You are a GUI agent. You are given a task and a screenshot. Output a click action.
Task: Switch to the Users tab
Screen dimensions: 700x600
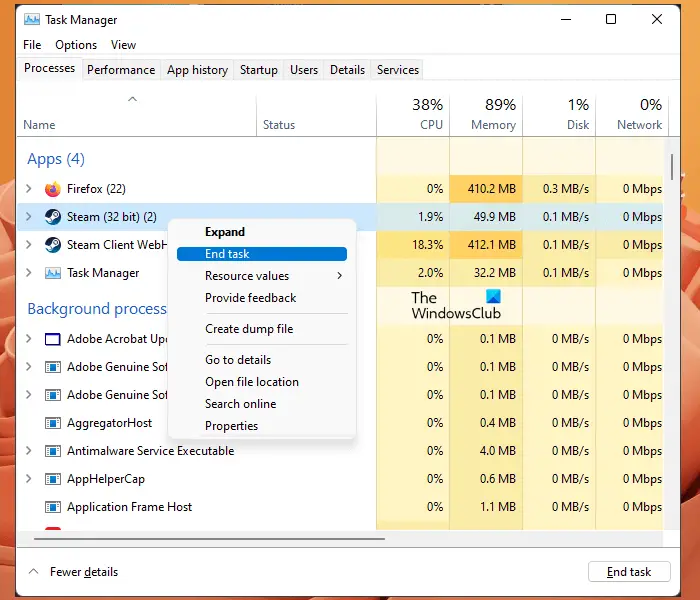(304, 70)
